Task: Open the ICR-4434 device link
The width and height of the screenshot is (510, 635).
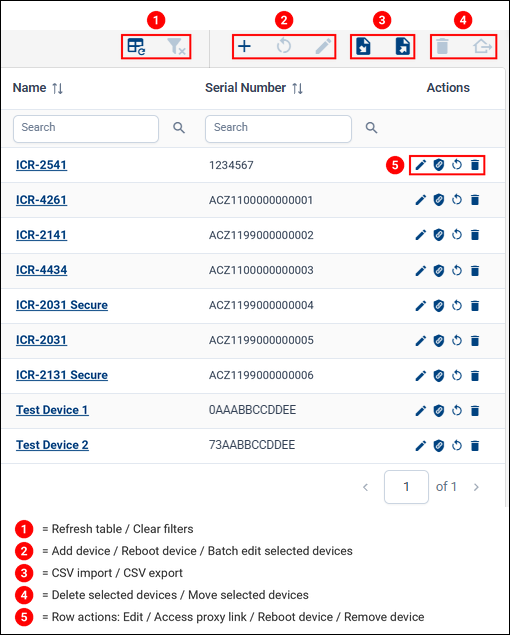Action: click(x=41, y=270)
